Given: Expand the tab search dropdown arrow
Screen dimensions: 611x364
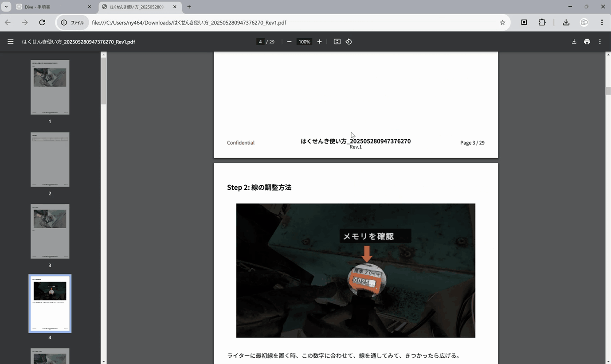Looking at the screenshot, I should [x=6, y=7].
